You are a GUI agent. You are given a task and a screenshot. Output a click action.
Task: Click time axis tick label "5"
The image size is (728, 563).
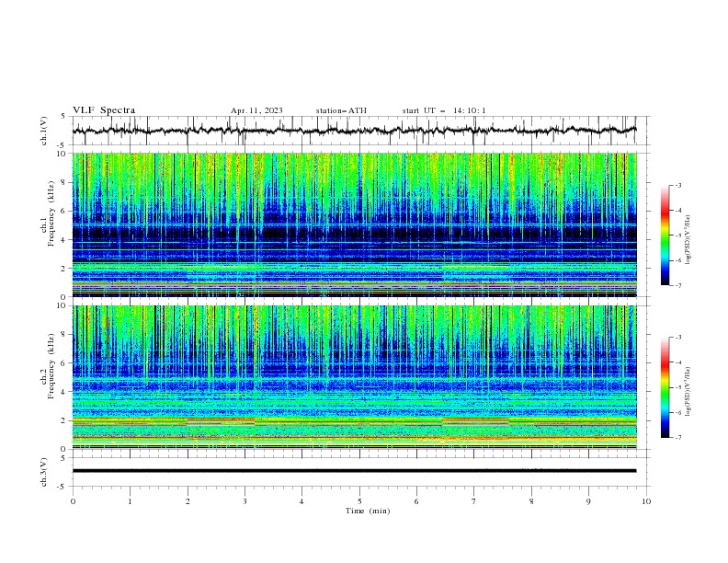point(359,501)
